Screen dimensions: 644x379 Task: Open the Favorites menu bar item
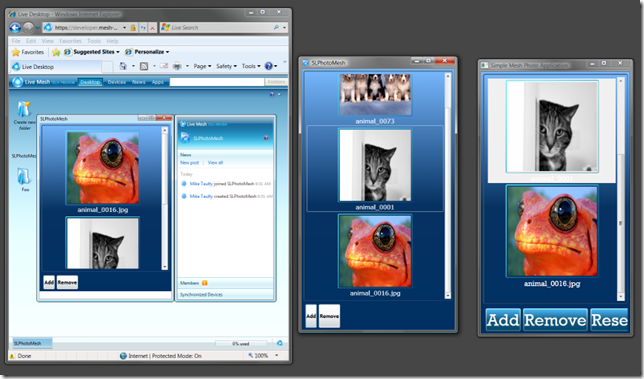point(70,41)
